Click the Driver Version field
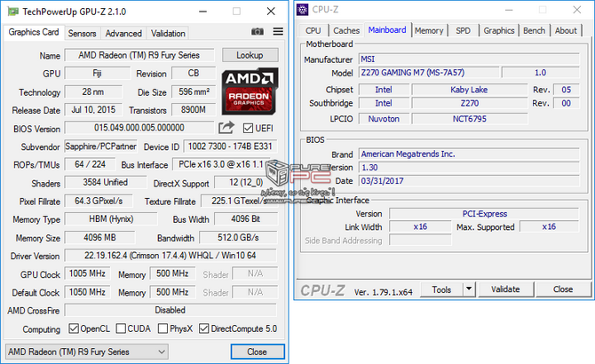 click(171, 256)
